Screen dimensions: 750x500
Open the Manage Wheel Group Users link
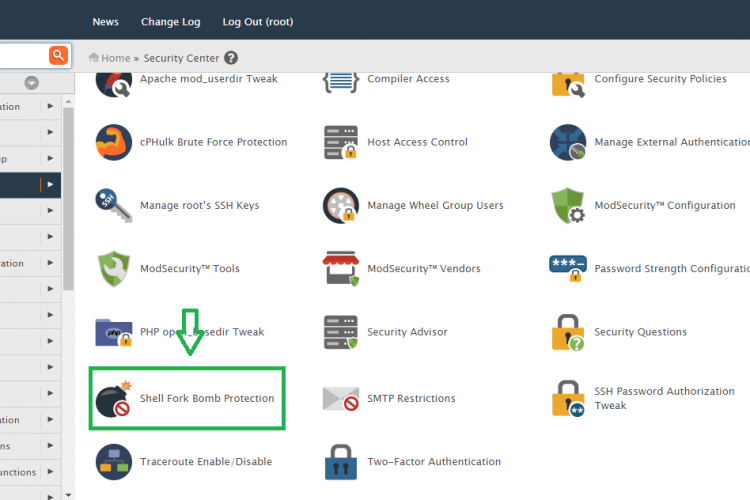pos(435,205)
